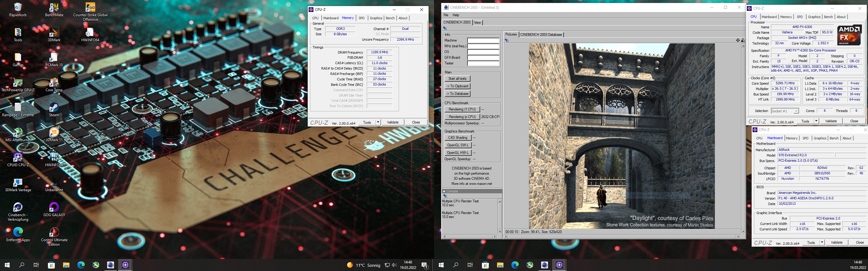This screenshot has width=868, height=271.
Task: Run Rendering (x CPU) benchmark
Action: click(x=462, y=117)
